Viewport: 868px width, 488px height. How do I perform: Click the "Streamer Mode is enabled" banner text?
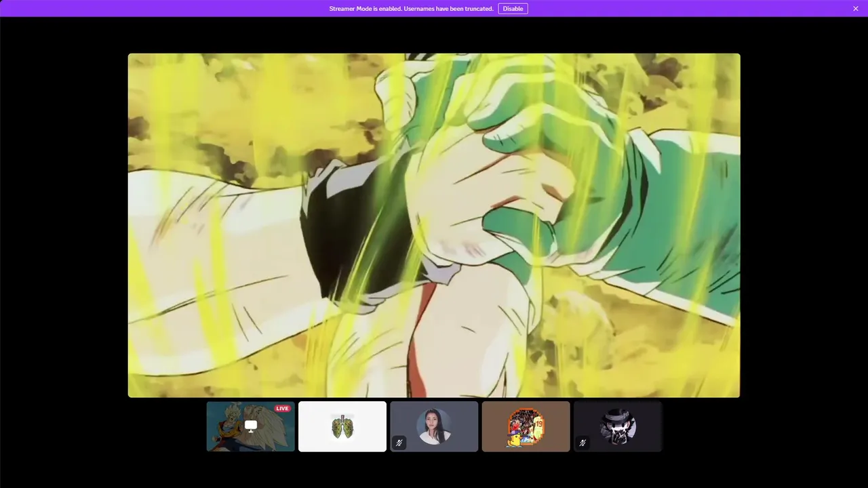(411, 9)
